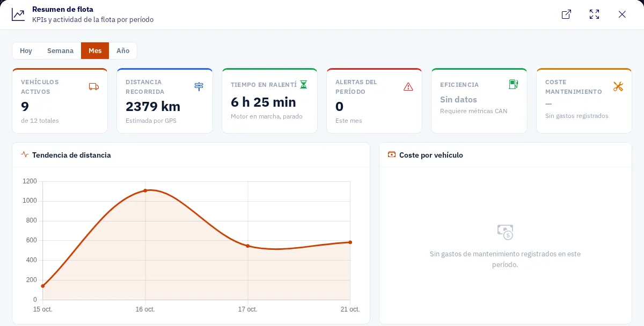Click the 'de 12 totales' text
The height and width of the screenshot is (326, 644).
pos(40,121)
